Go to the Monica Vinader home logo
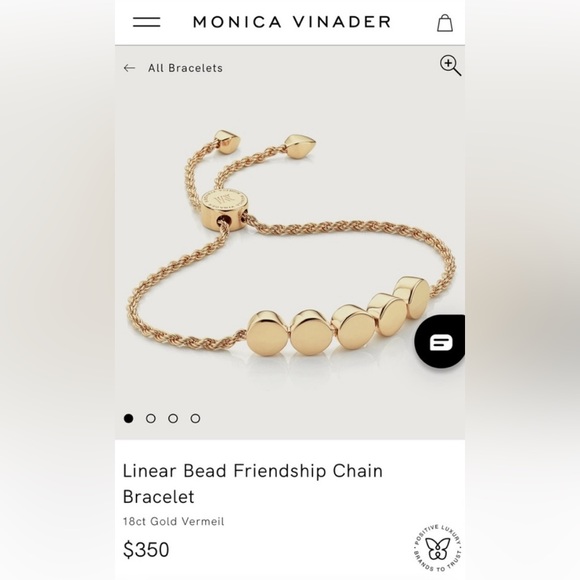580x580 pixels. click(292, 22)
